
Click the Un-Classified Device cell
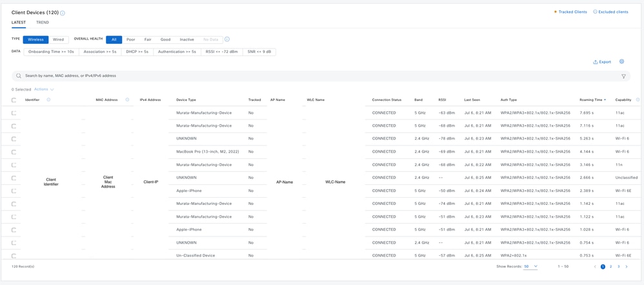pos(196,255)
